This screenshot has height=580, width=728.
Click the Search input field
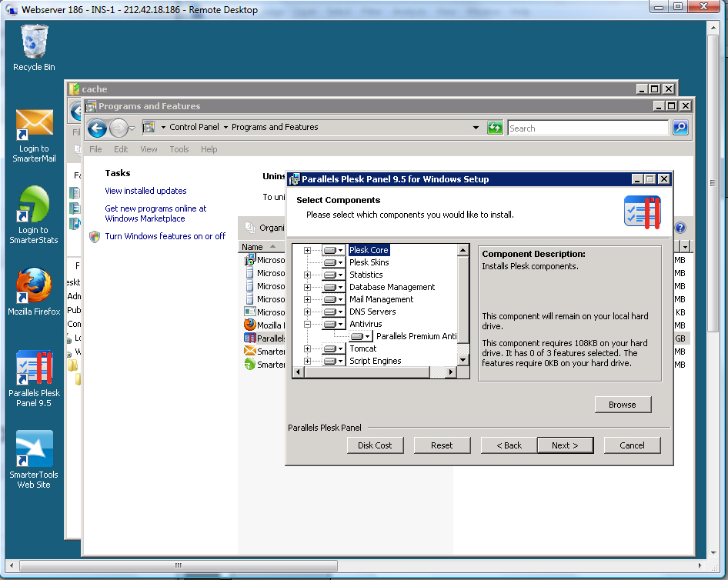pos(588,128)
